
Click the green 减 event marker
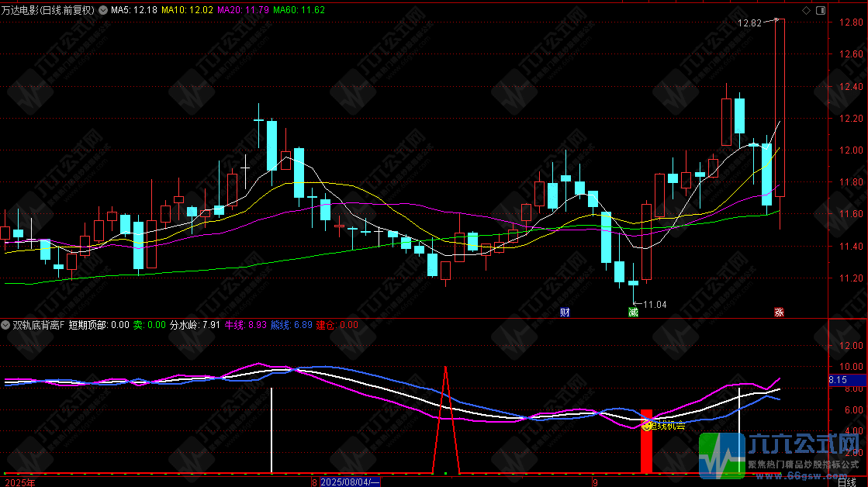[633, 312]
